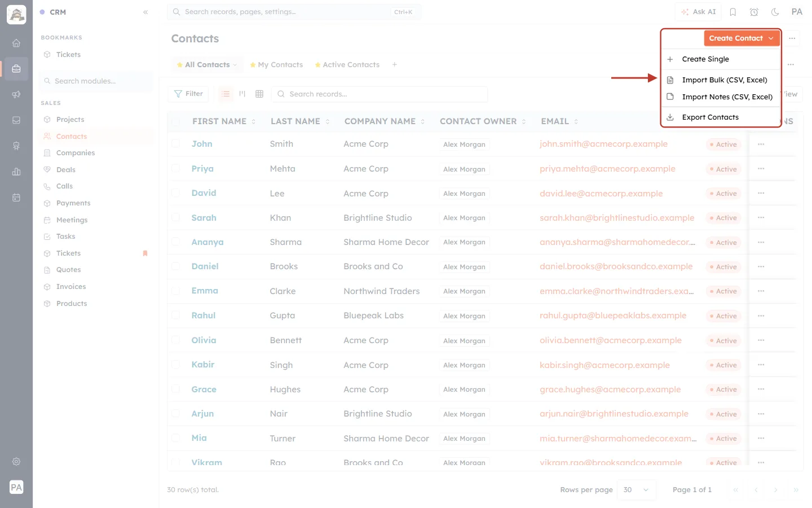Open the megaphone marketing icon in left rail
The image size is (812, 508).
tap(16, 94)
